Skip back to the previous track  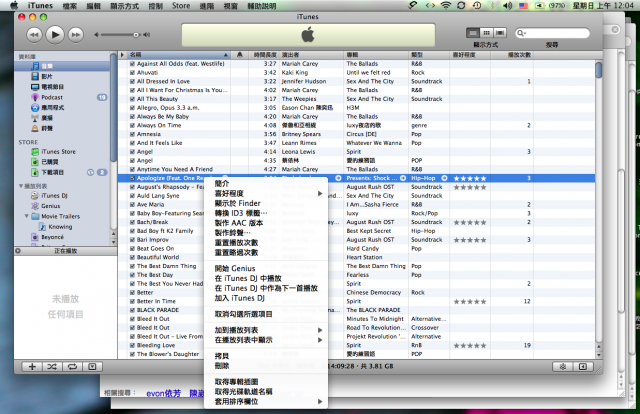[34, 35]
